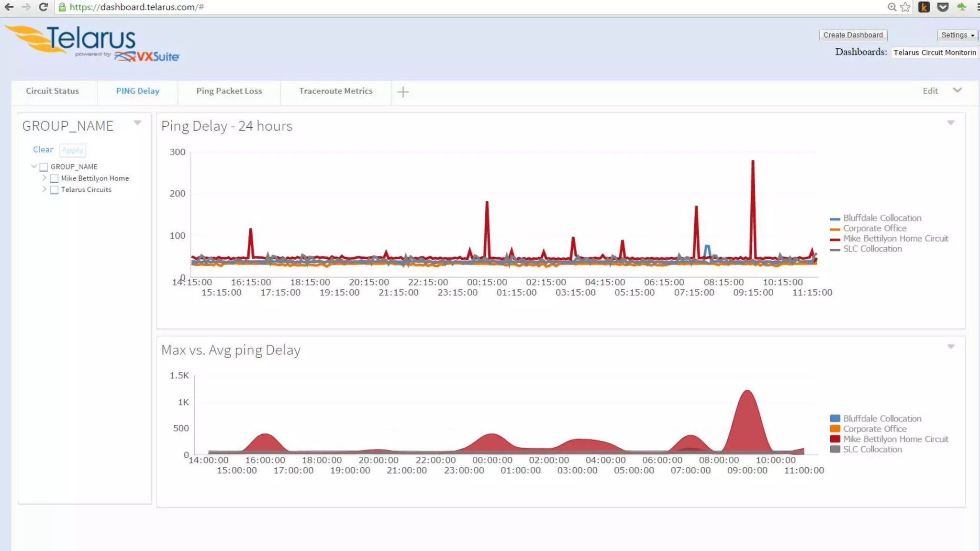Viewport: 980px width, 551px height.
Task: Click the Dashboards selection field
Action: click(x=934, y=53)
